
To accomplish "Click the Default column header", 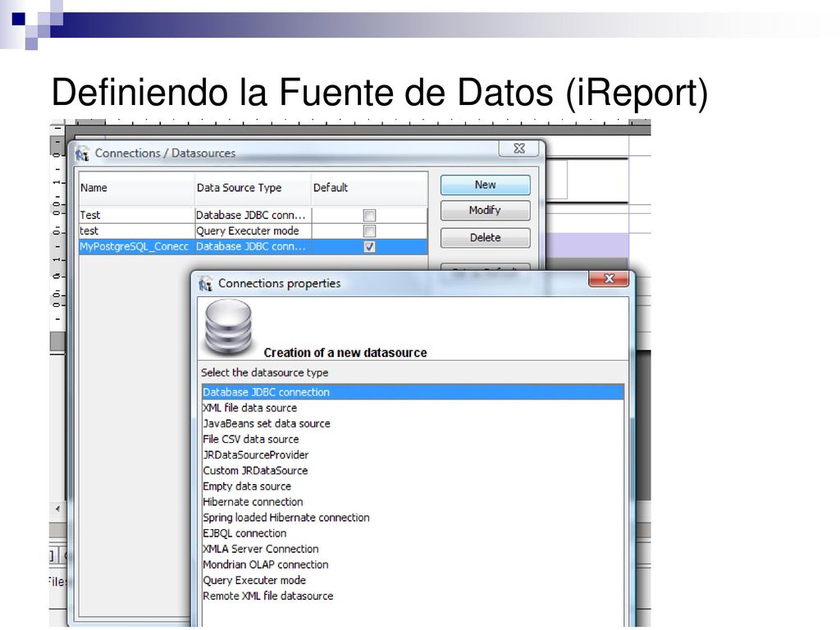I will pyautogui.click(x=369, y=188).
